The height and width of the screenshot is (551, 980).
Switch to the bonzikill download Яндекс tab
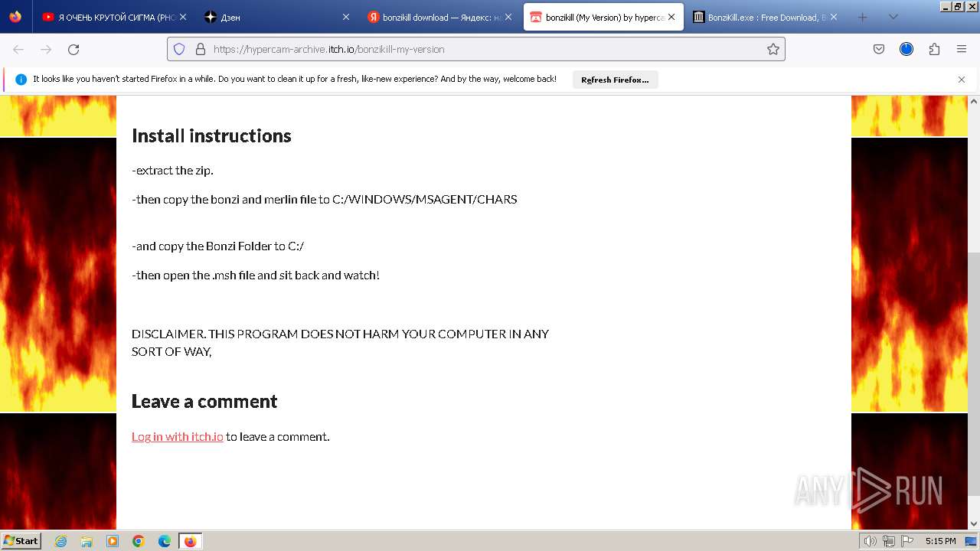pyautogui.click(x=439, y=17)
